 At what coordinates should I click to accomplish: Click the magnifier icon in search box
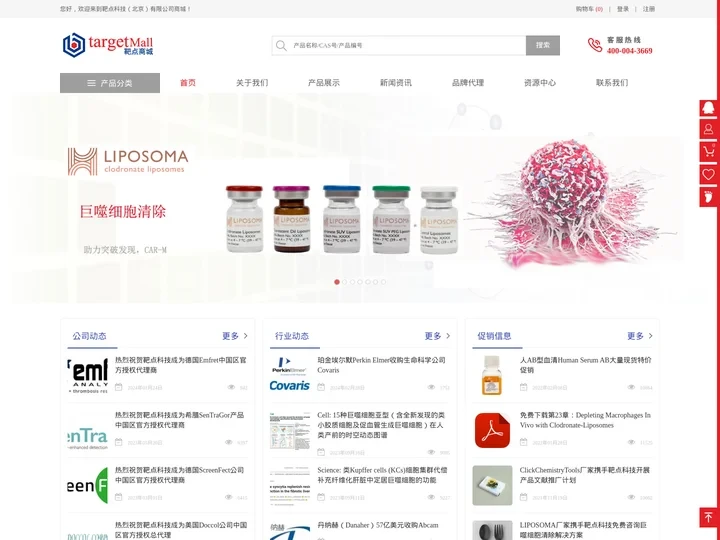click(281, 45)
